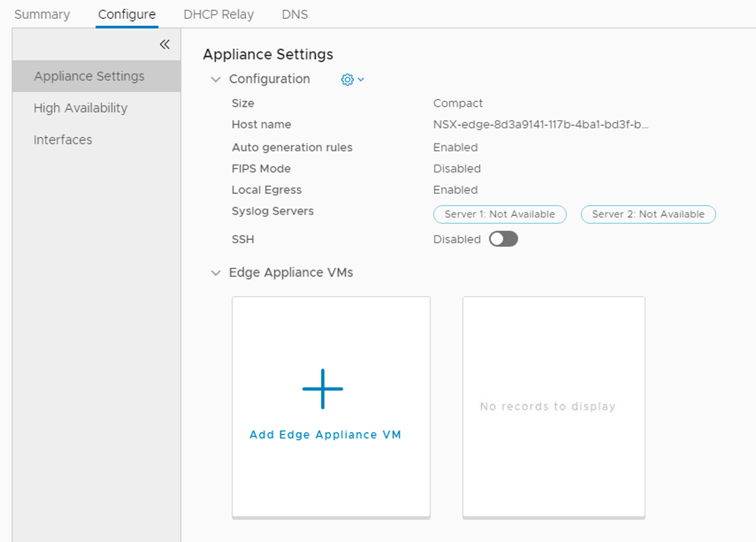This screenshot has width=756, height=542.
Task: Select the Configure tab
Action: point(127,15)
